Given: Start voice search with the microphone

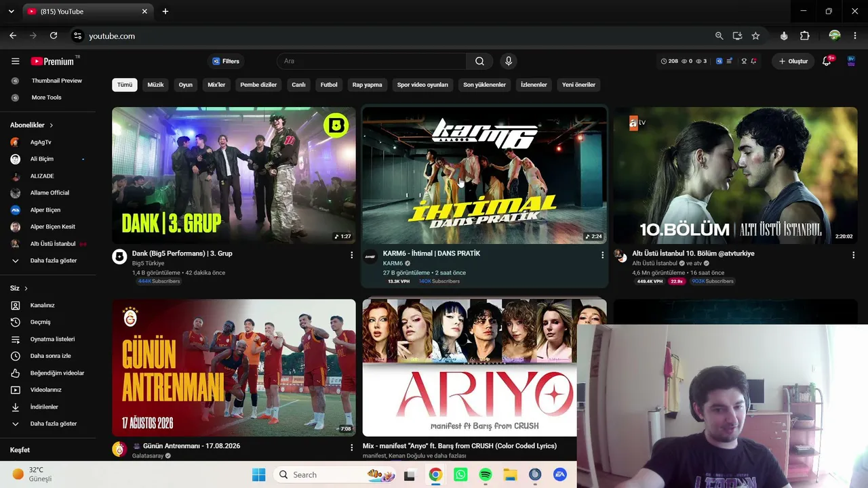Looking at the screenshot, I should coord(509,61).
